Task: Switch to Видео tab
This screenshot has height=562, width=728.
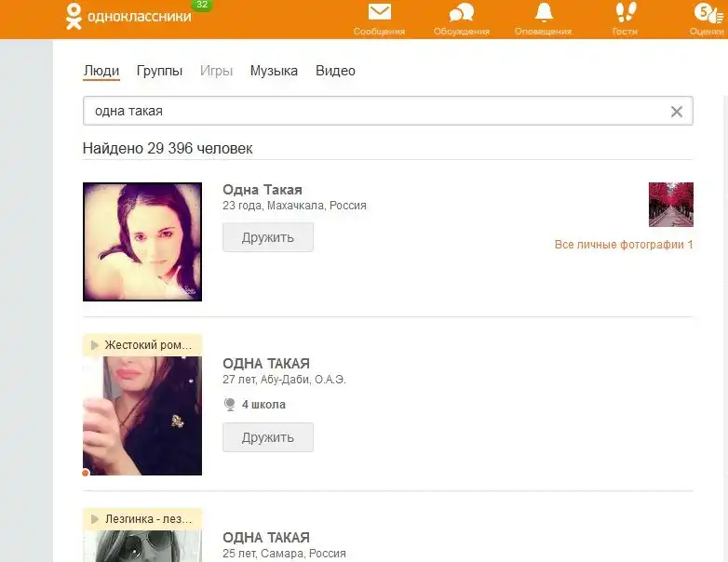Action: click(x=335, y=71)
